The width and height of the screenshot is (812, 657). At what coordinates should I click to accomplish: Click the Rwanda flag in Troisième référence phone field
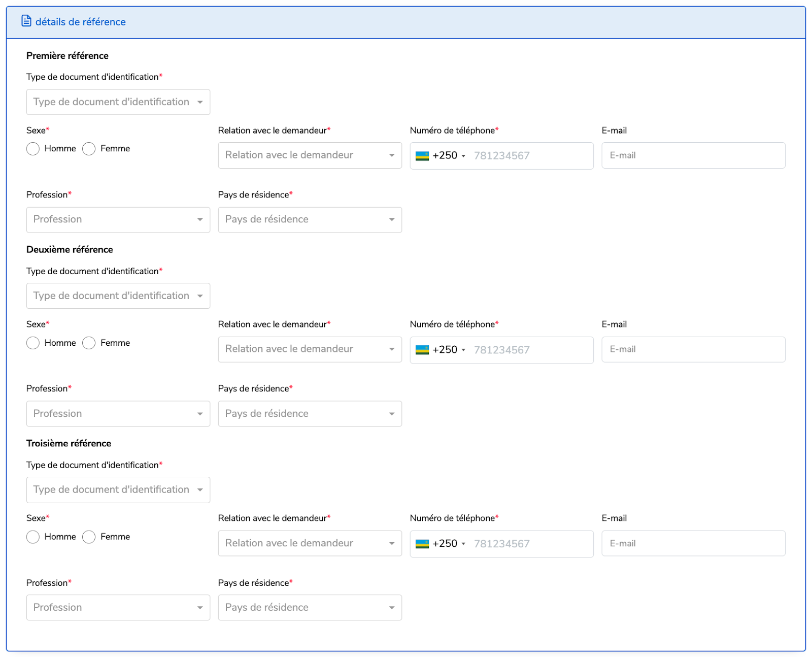pos(422,544)
